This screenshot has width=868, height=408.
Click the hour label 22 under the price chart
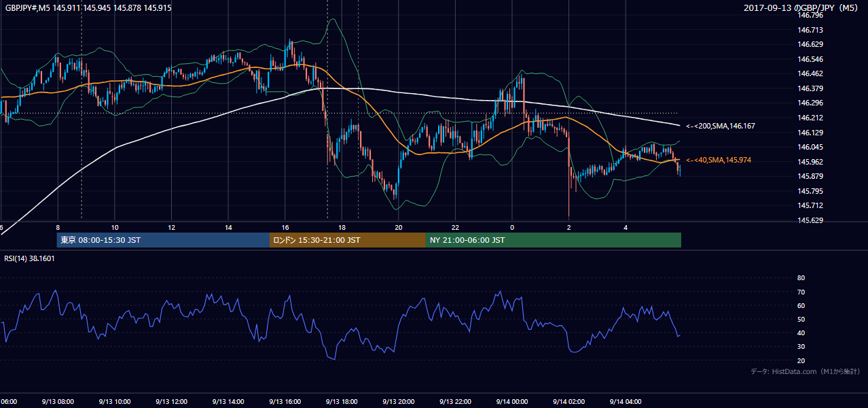[x=456, y=227]
